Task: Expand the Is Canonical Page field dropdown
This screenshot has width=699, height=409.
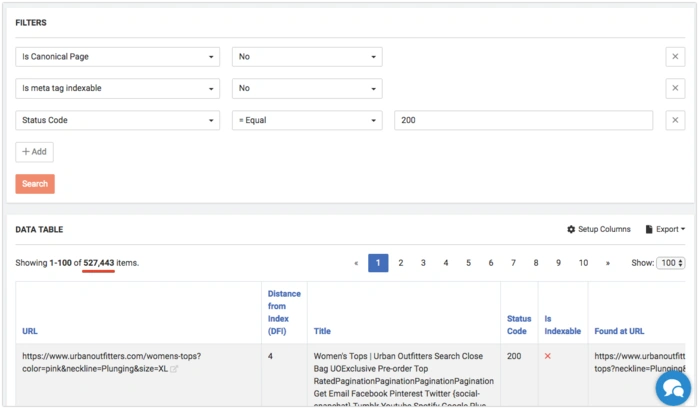Action: (118, 57)
